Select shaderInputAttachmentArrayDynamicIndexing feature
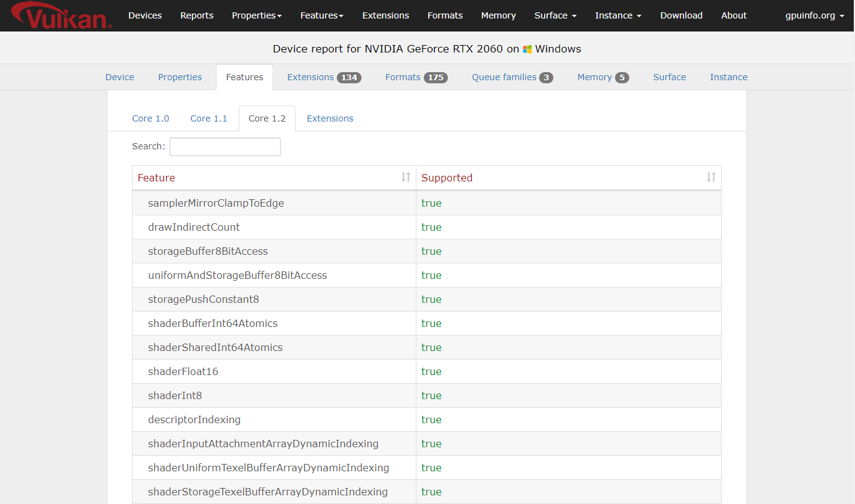 [x=263, y=444]
